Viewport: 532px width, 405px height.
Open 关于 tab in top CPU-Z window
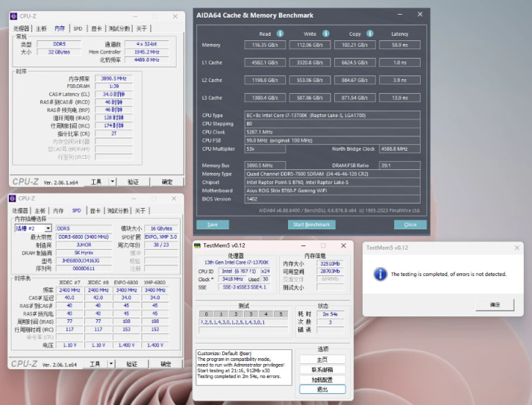coord(141,29)
